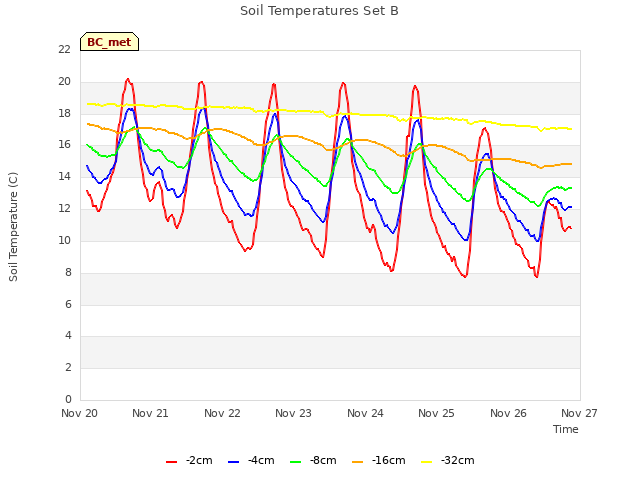
Task: Click the 8 y-axis tick label
Action: 68,272
